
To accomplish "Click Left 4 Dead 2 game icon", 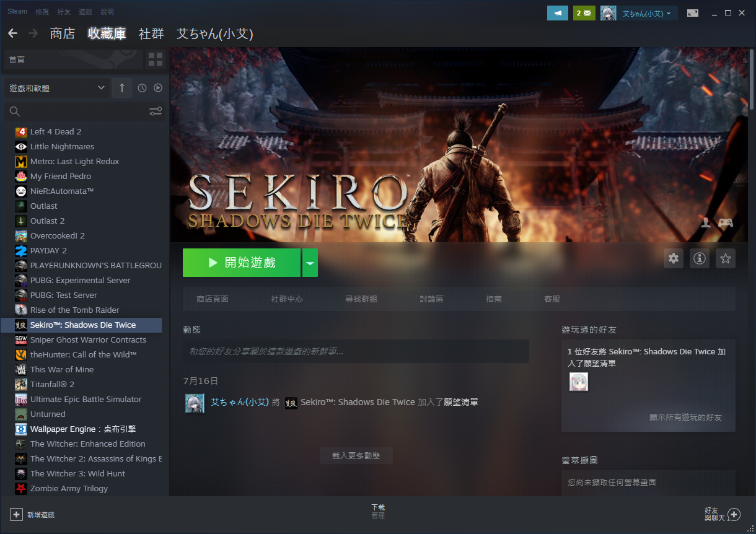I will coord(21,132).
